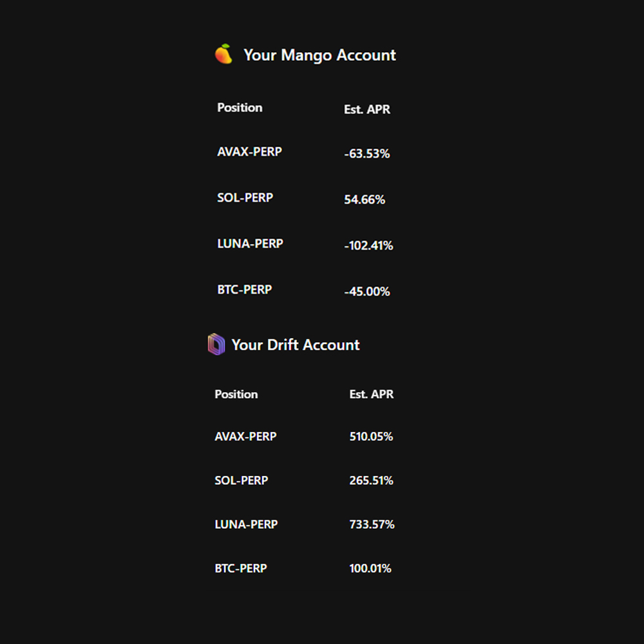644x644 pixels.
Task: Click the -102.41% APR value
Action: 368,245
